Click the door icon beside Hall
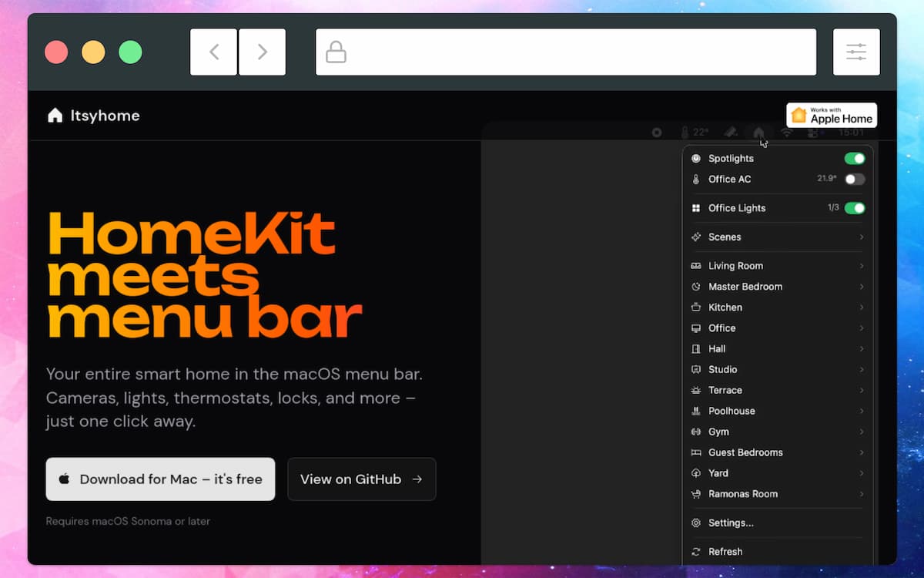The height and width of the screenshot is (578, 924). [696, 348]
